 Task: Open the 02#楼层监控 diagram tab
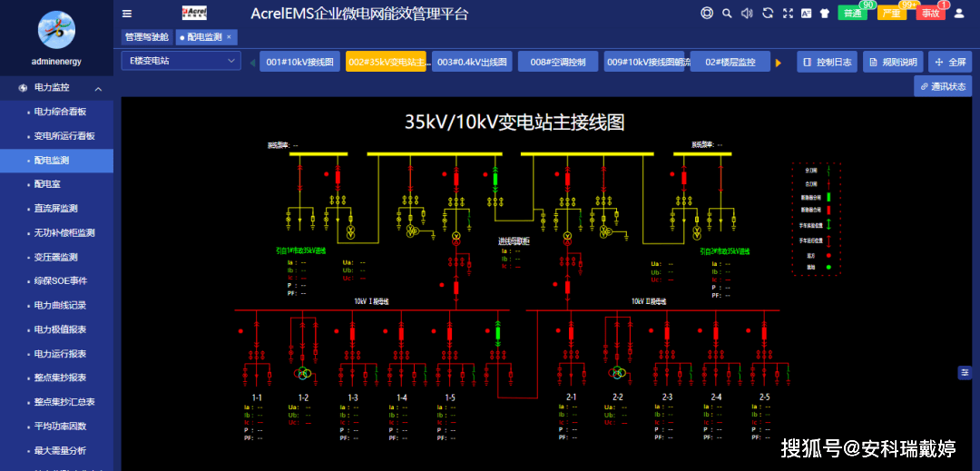pyautogui.click(x=730, y=62)
